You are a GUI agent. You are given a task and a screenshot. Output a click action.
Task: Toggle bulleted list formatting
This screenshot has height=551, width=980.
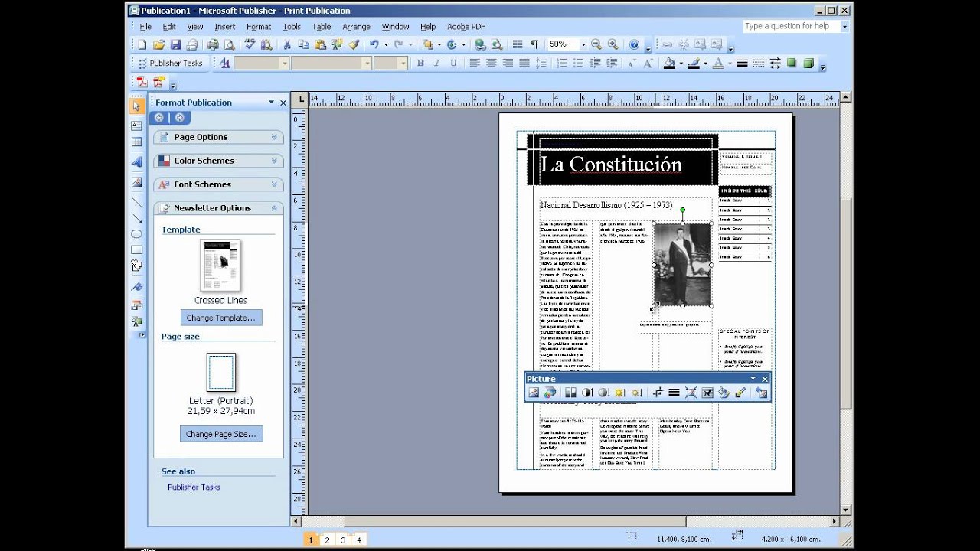pos(578,64)
